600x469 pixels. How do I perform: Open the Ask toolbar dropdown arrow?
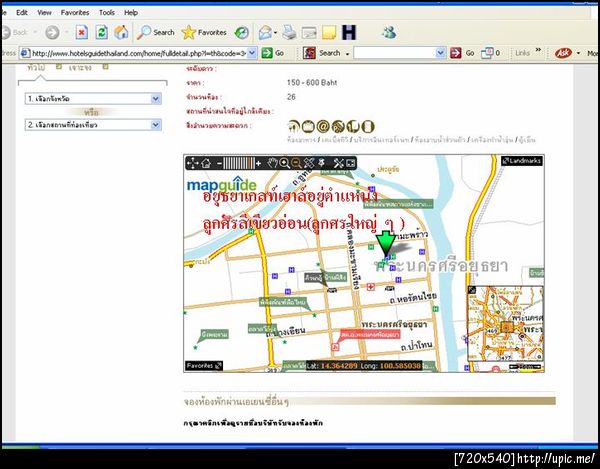[578, 53]
